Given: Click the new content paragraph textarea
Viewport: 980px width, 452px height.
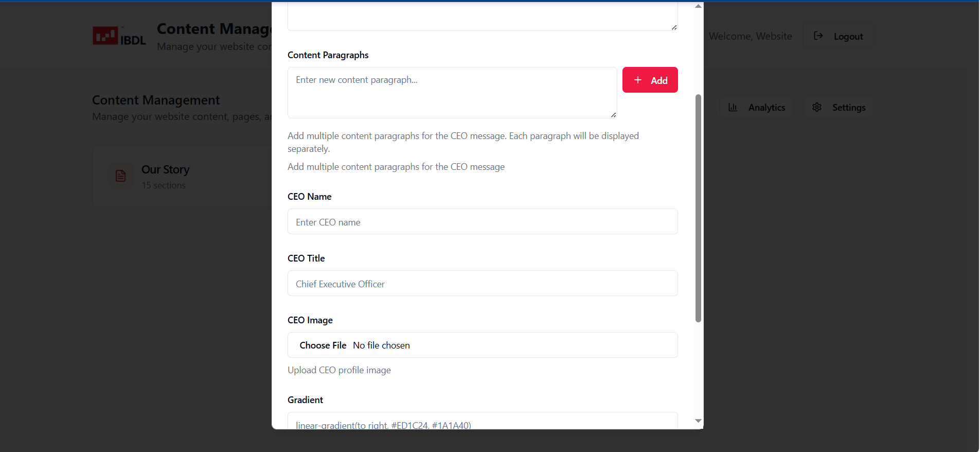Looking at the screenshot, I should [452, 93].
